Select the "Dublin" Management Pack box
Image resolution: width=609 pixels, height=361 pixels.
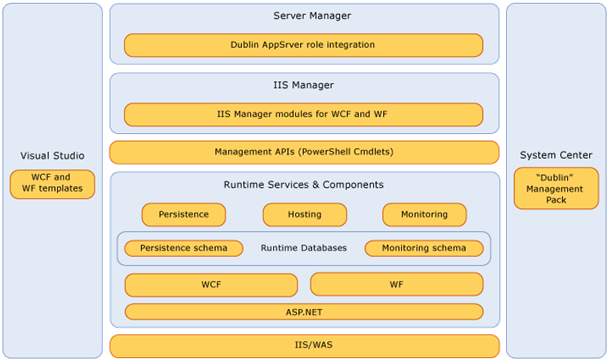(556, 188)
